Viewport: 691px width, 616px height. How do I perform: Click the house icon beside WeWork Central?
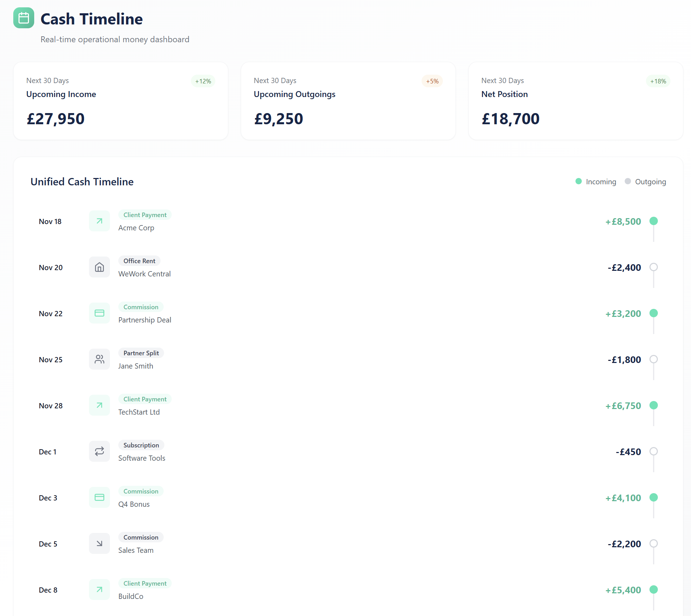(99, 267)
